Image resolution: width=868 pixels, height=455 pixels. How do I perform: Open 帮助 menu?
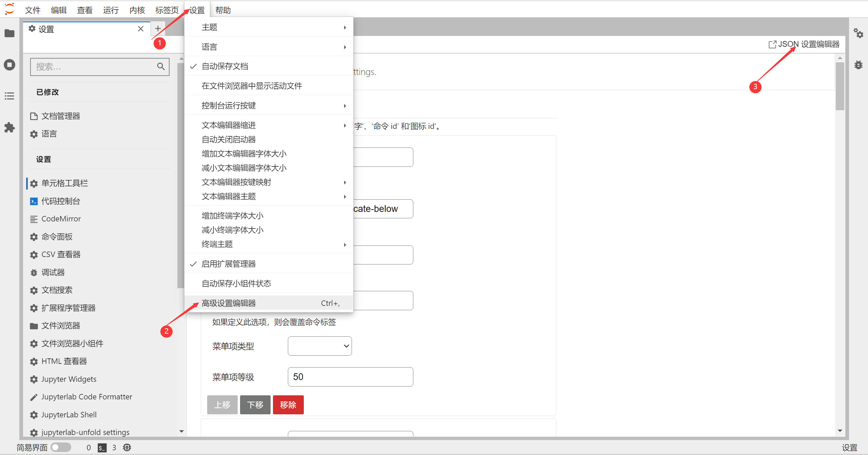[x=223, y=10]
